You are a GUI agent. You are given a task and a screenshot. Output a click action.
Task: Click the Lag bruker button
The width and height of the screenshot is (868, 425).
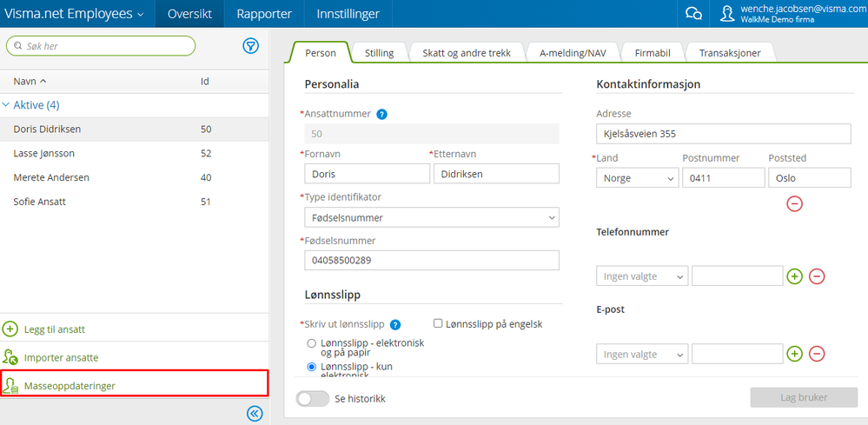point(804,397)
